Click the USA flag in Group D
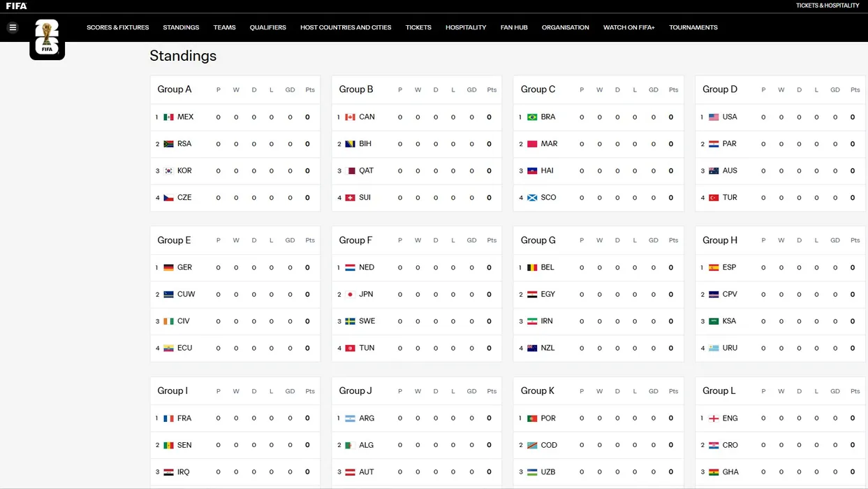The width and height of the screenshot is (868, 489). tap(714, 117)
